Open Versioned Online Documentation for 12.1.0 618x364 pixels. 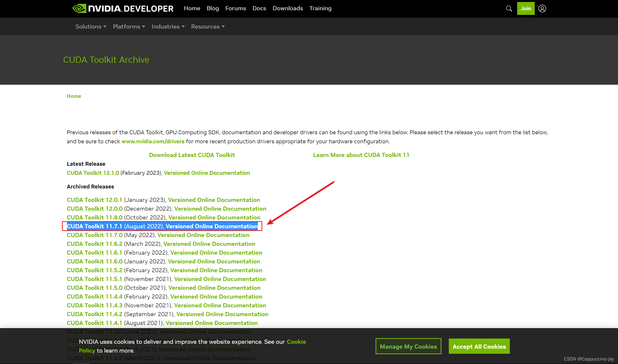207,173
